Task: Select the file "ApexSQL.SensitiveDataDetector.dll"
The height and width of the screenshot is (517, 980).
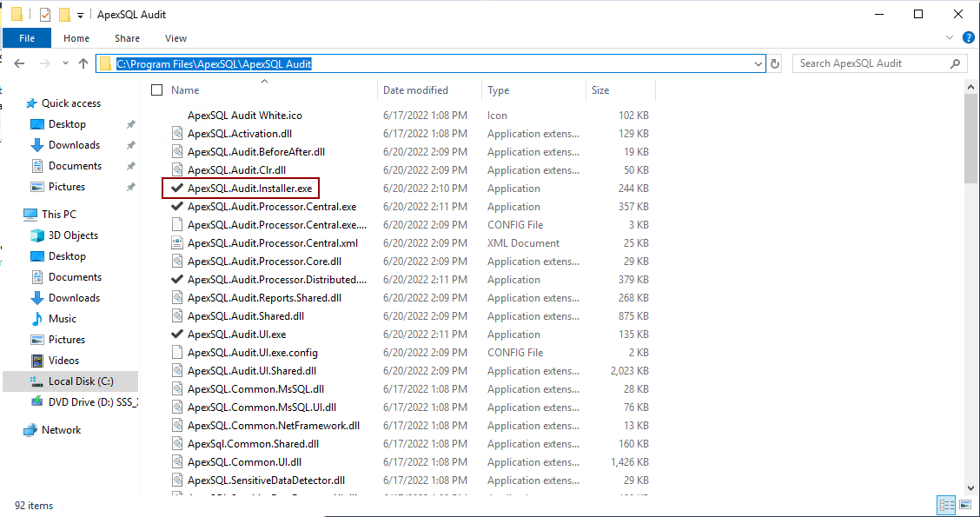Action: 266,481
